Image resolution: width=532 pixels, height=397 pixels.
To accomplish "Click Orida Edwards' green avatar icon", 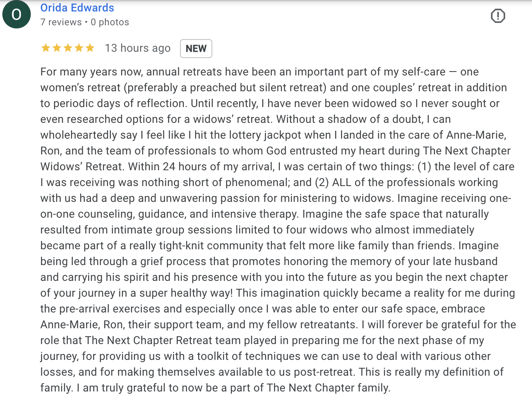I will coord(17,15).
